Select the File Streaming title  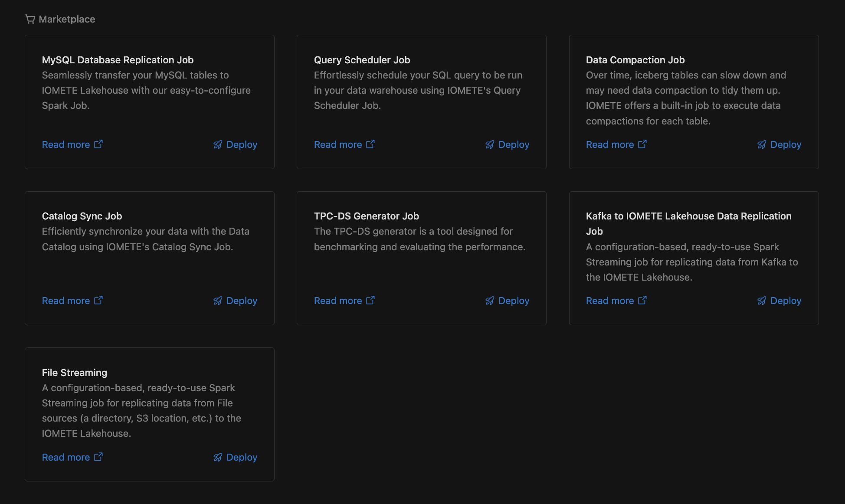(75, 373)
